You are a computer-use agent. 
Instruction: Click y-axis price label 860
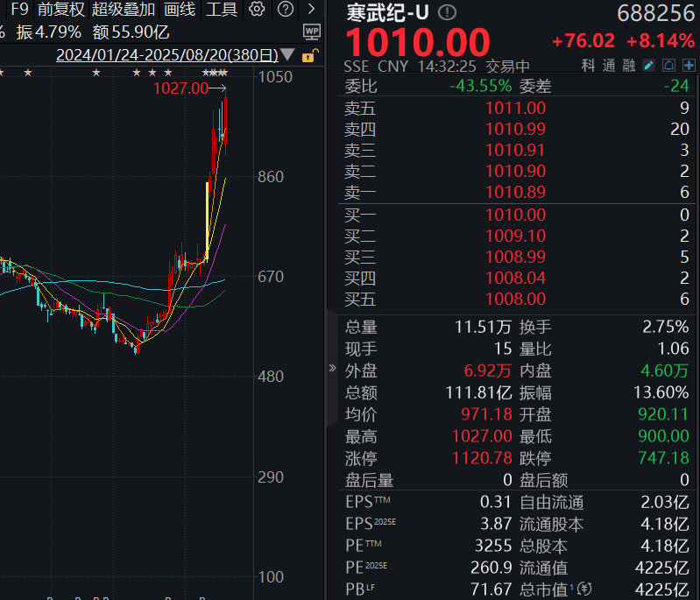click(x=271, y=177)
